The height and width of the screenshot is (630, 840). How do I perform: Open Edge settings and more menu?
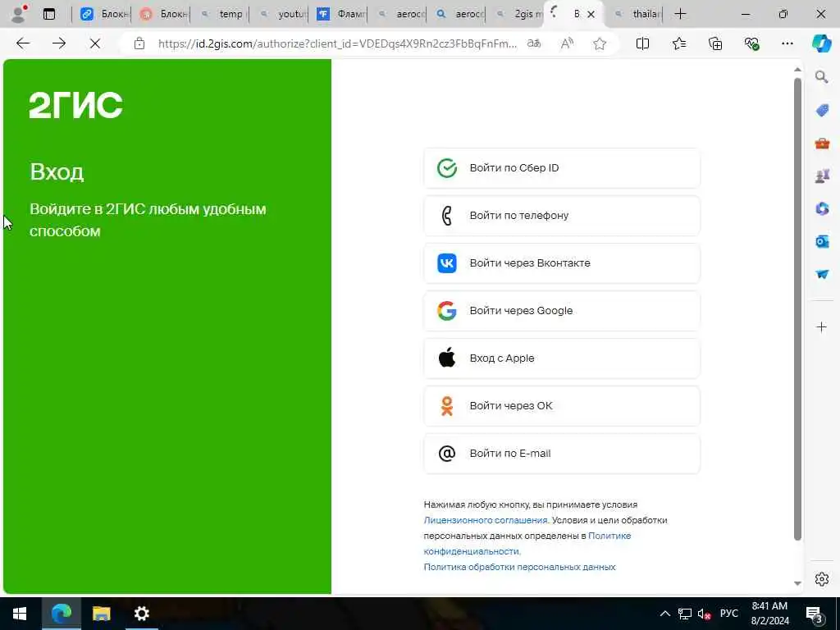pos(787,43)
